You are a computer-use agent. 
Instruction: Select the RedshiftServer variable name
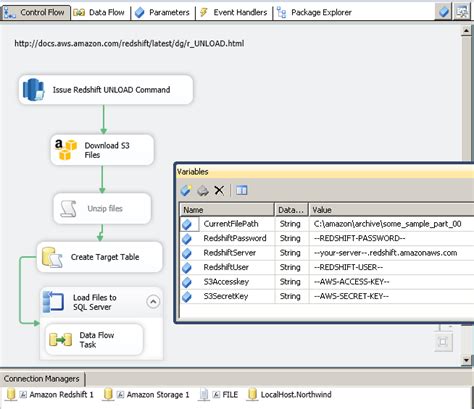coord(229,253)
